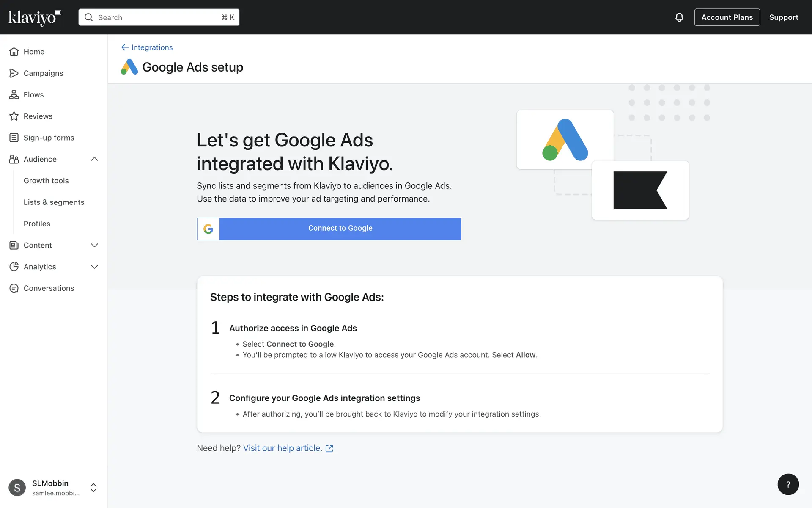Screen dimensions: 812x508
Task: Collapse the Audience section chevron
Action: (94, 159)
